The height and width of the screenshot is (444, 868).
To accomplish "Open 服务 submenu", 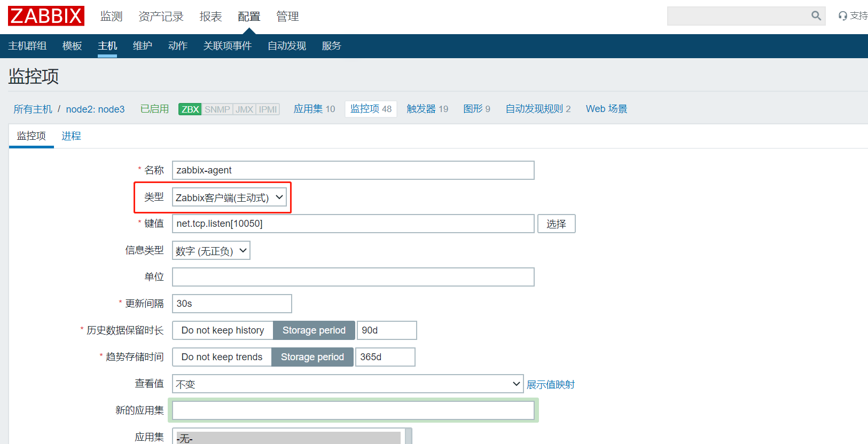I will (331, 46).
